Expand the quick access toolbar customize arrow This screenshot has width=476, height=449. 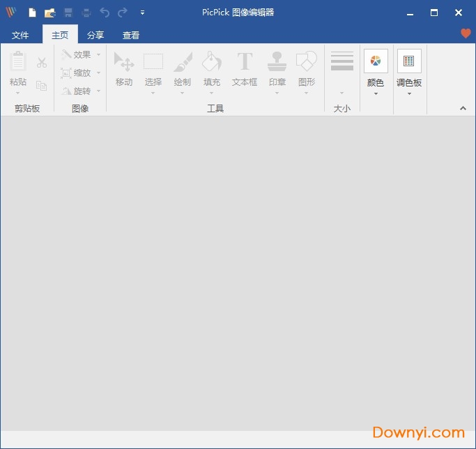click(x=142, y=13)
